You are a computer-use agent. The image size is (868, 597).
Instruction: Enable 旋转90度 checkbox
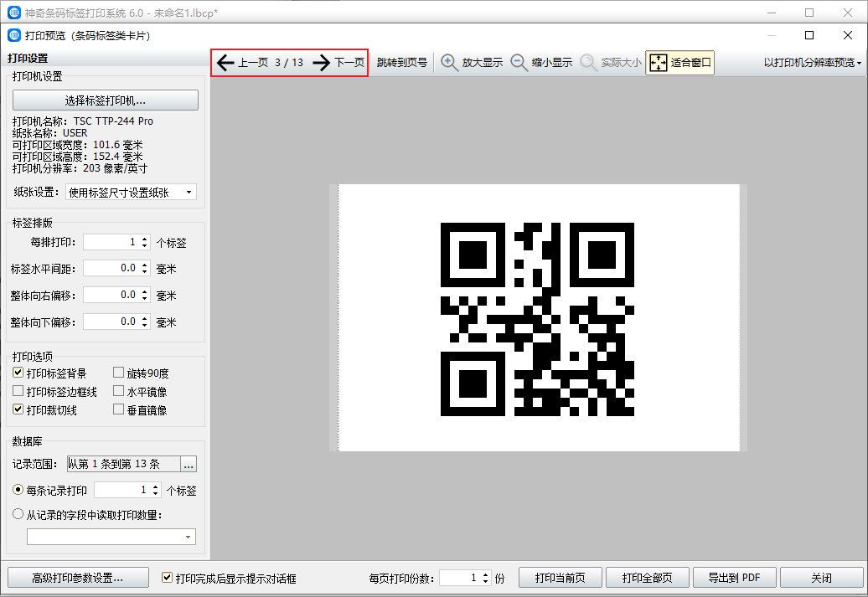click(118, 373)
